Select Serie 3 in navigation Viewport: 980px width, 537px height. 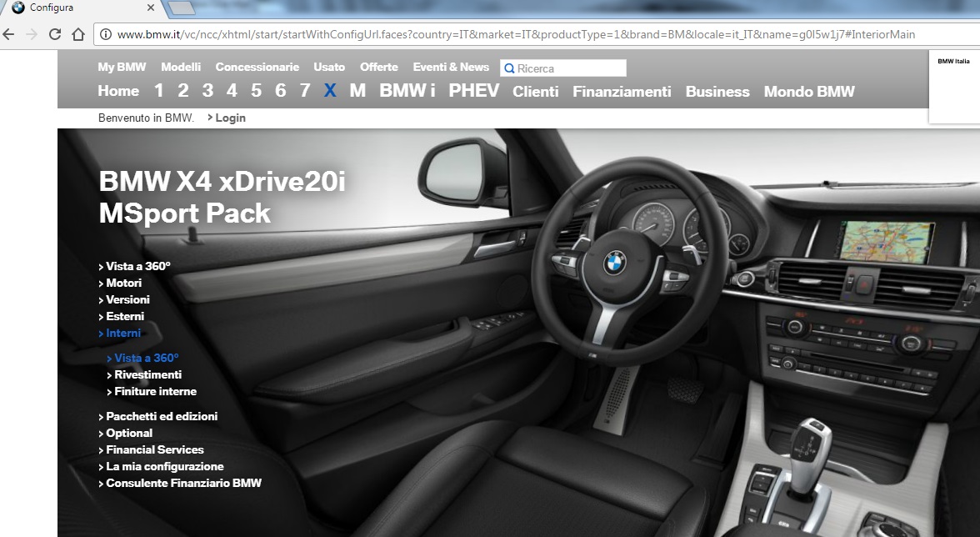(207, 91)
